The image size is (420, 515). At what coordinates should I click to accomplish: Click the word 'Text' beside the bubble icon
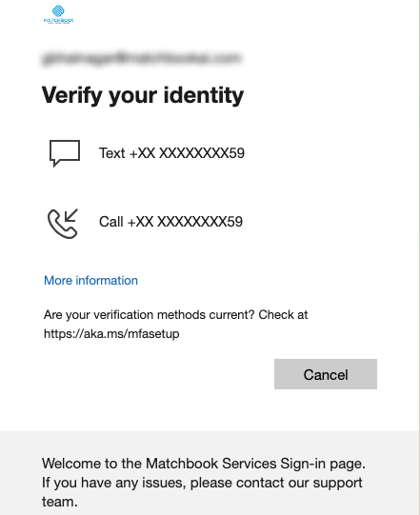click(x=112, y=153)
